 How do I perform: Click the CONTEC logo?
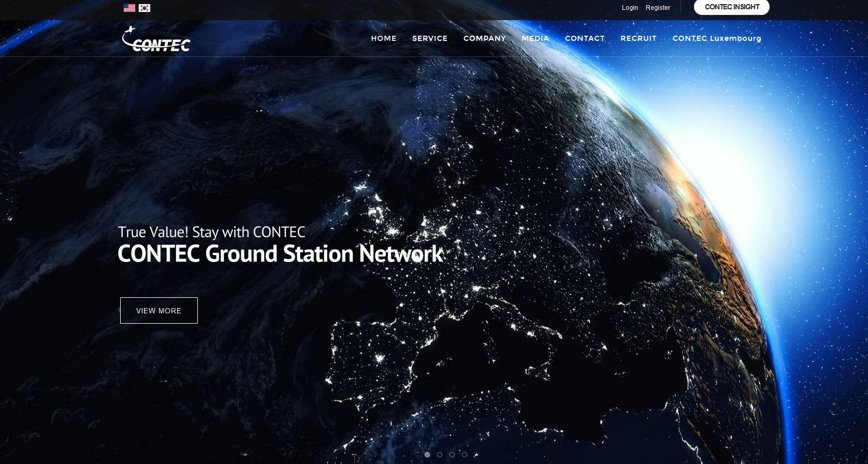(x=156, y=39)
